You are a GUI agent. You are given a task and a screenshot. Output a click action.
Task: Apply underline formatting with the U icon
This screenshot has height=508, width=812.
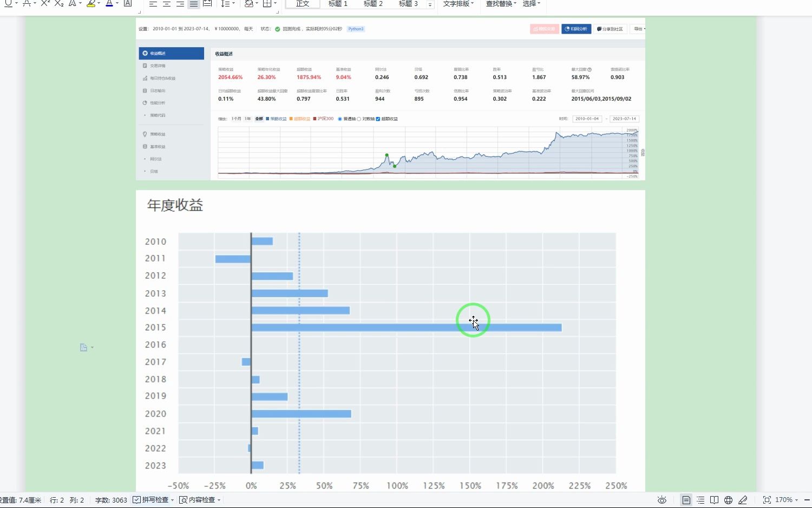[x=8, y=3]
